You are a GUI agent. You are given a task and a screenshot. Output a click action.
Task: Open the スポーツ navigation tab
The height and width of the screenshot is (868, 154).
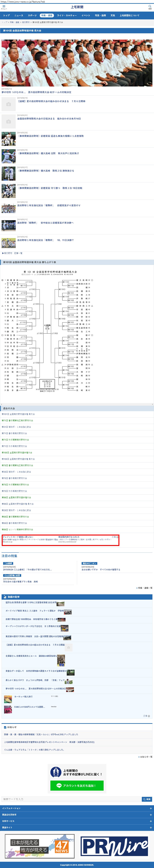(32, 15)
